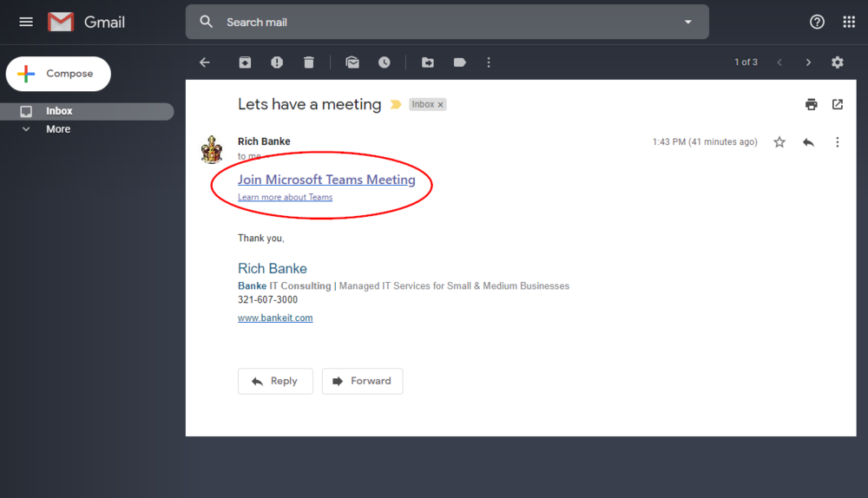Click the phone number 321-607-3000

click(x=268, y=300)
